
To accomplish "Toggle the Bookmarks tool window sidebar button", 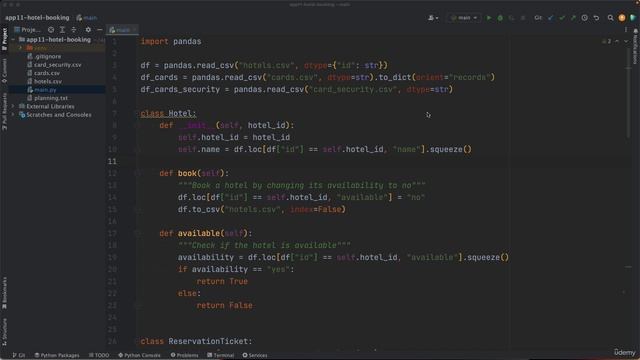I will pos(4,293).
